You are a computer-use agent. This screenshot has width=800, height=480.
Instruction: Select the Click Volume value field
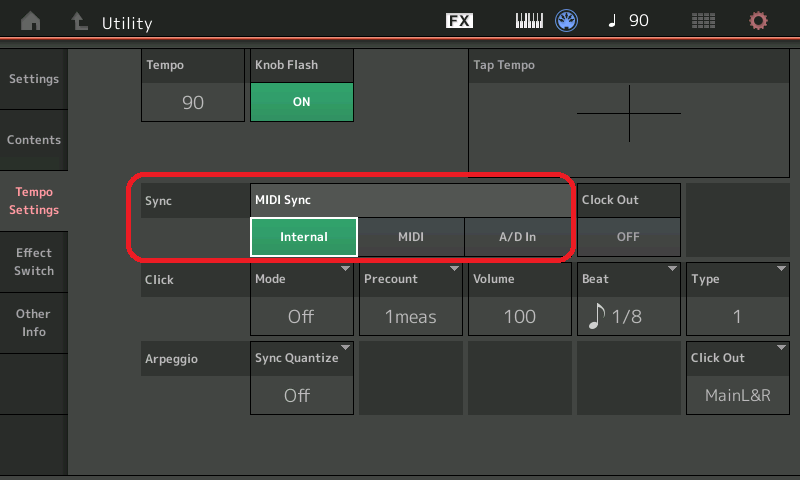tap(519, 316)
